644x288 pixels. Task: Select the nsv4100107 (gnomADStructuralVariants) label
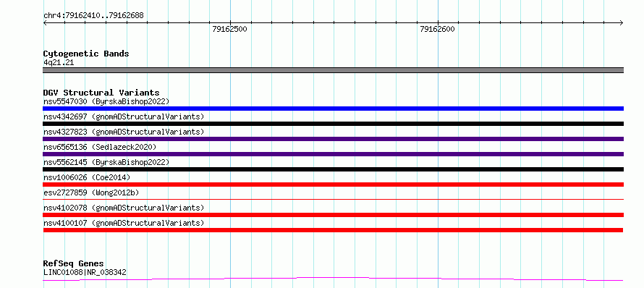(x=124, y=223)
